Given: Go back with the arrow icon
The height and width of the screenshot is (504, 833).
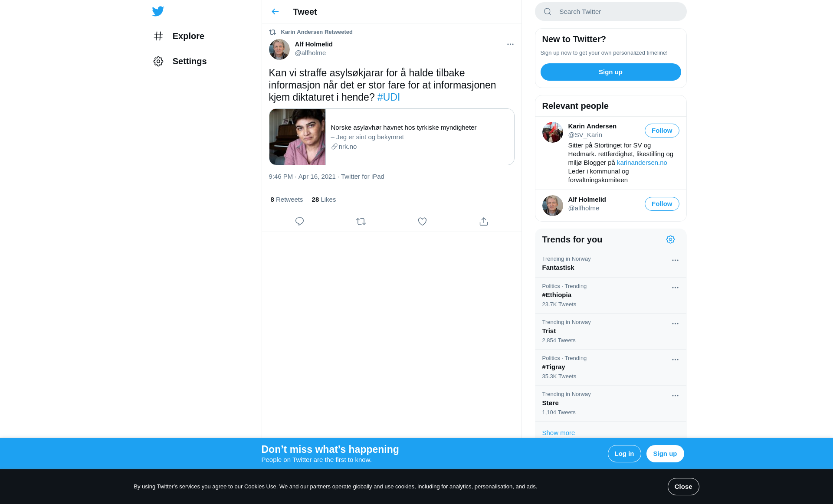Looking at the screenshot, I should tap(275, 12).
